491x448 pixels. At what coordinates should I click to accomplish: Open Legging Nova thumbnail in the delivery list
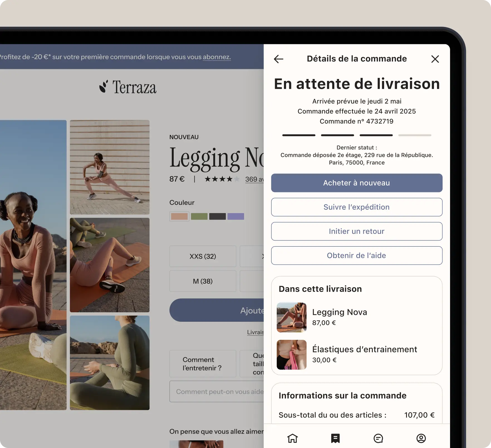[291, 318]
